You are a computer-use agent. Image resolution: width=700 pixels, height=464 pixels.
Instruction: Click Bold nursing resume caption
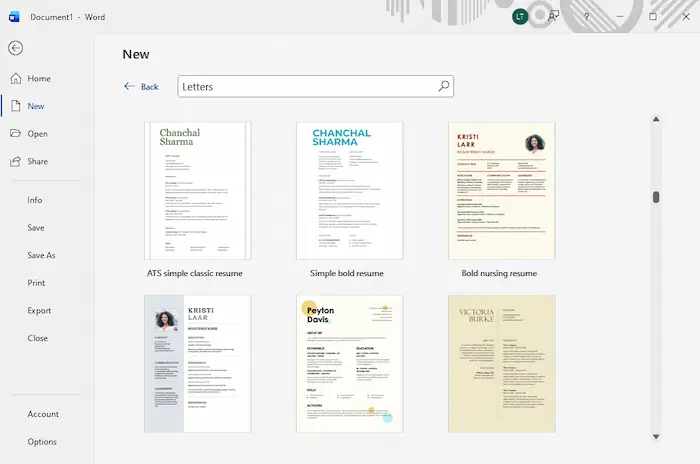coord(499,273)
